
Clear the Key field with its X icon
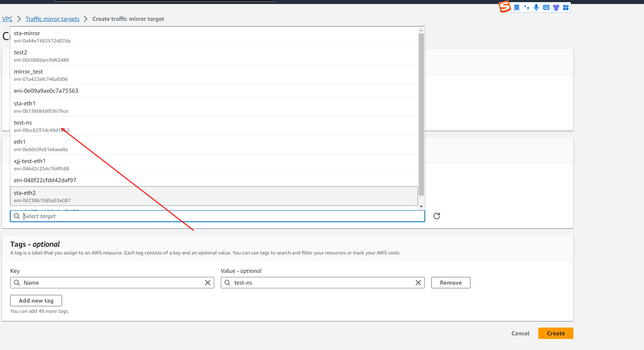coord(208,283)
